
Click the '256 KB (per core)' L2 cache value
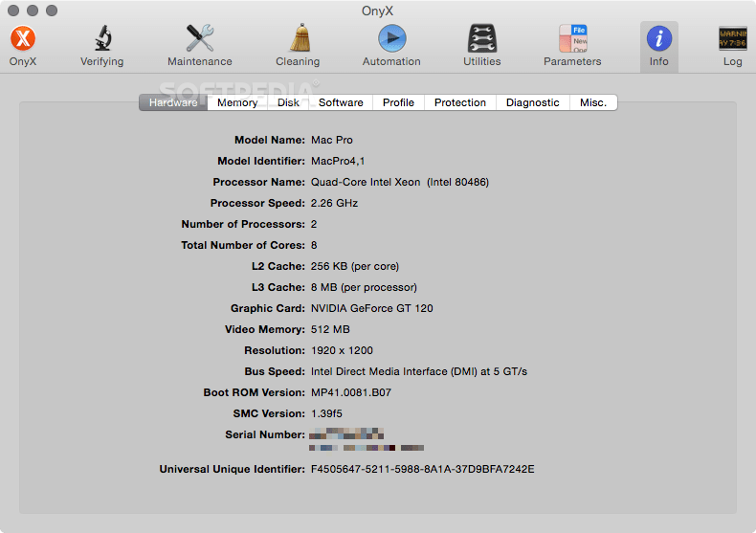click(355, 266)
